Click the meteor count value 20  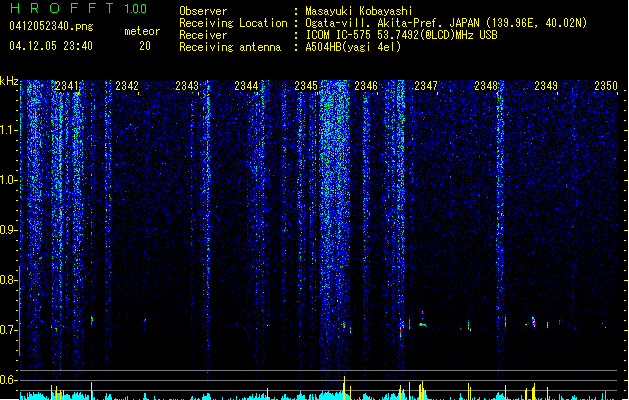[145, 46]
